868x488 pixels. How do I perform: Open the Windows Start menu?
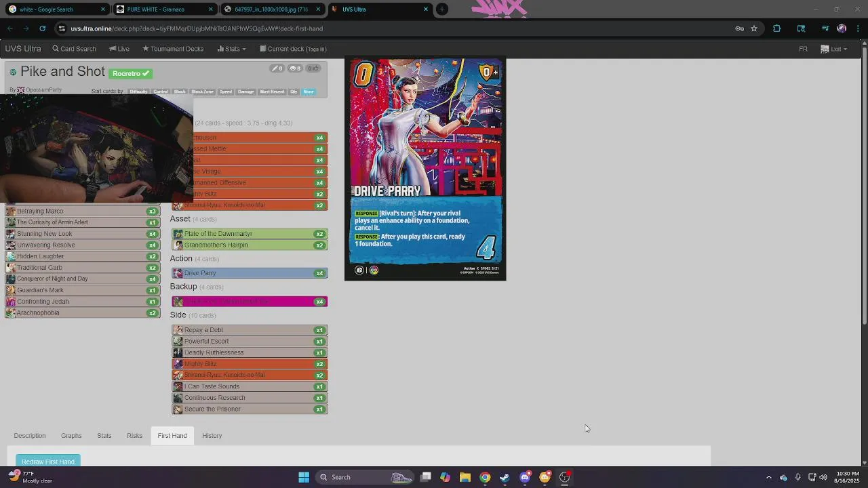click(x=304, y=477)
